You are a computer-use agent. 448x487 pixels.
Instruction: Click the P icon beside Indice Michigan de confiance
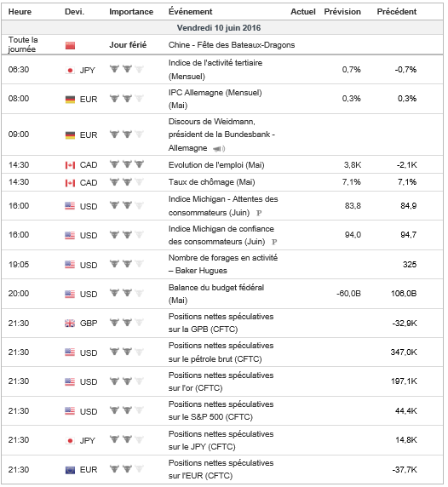click(274, 242)
